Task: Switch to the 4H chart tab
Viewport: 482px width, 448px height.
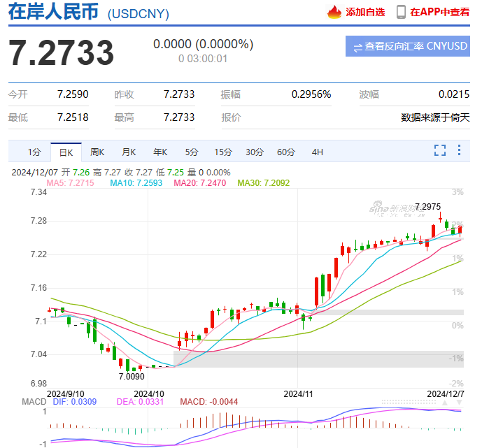Action: pyautogui.click(x=318, y=152)
